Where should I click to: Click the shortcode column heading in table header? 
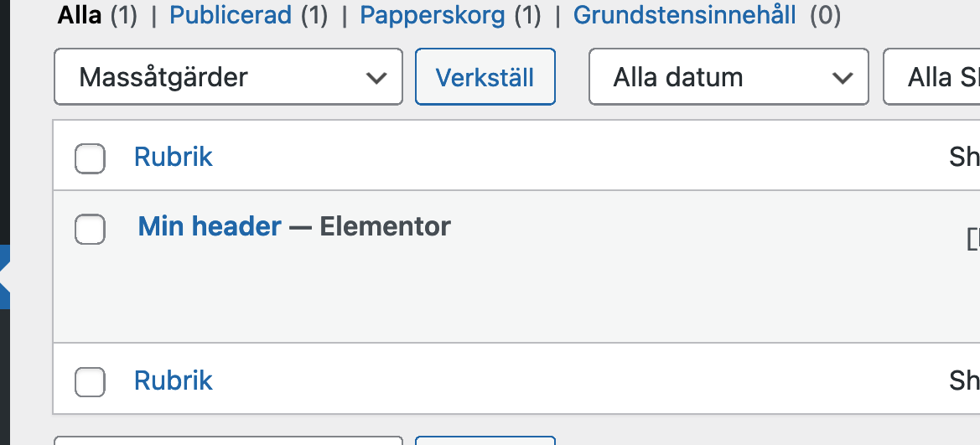(x=964, y=157)
